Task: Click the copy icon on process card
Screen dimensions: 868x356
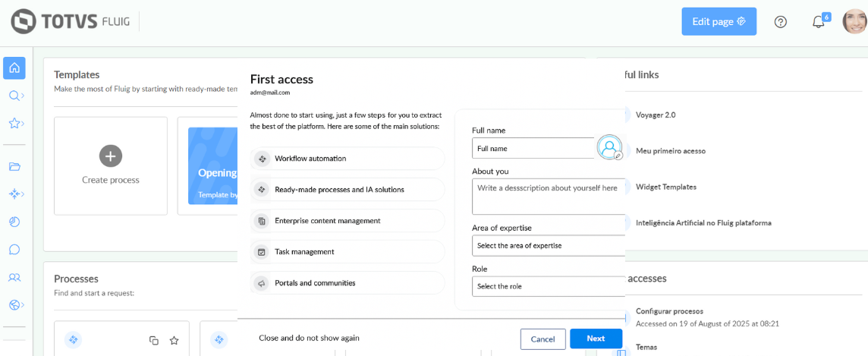Action: (x=154, y=341)
